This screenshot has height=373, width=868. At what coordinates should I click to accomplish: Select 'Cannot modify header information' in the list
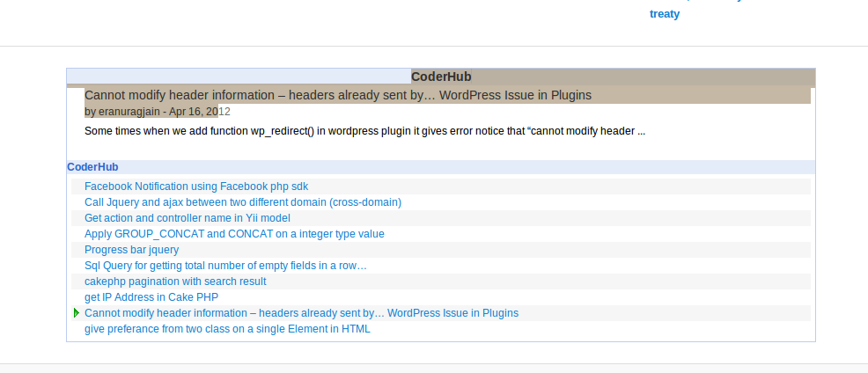(302, 313)
